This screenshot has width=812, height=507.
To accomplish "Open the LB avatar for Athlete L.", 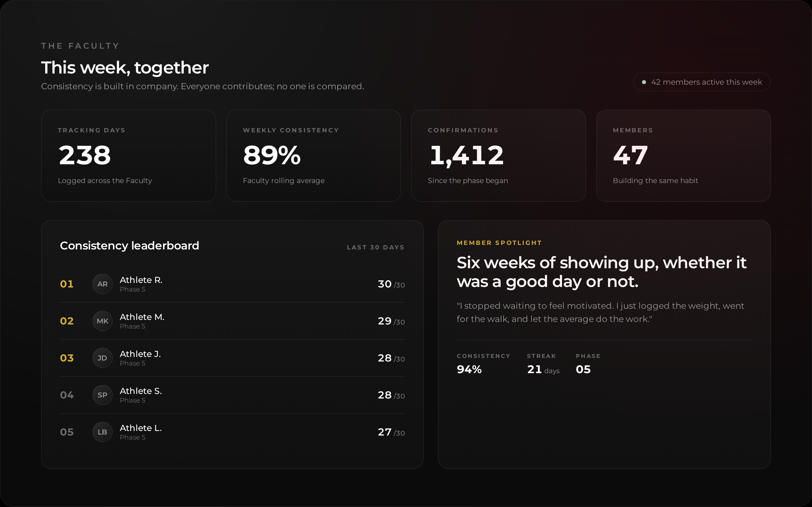I will (x=102, y=432).
